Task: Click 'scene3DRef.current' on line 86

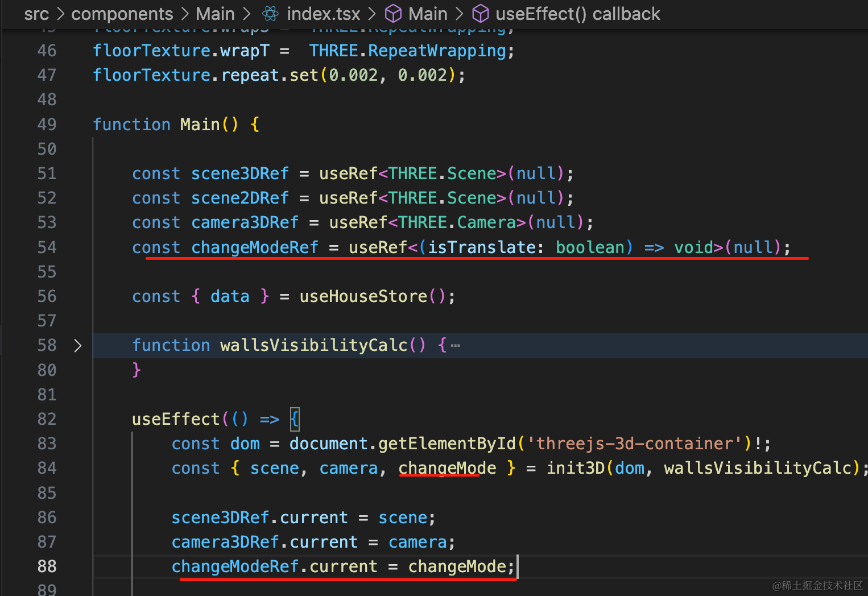Action: [x=259, y=518]
